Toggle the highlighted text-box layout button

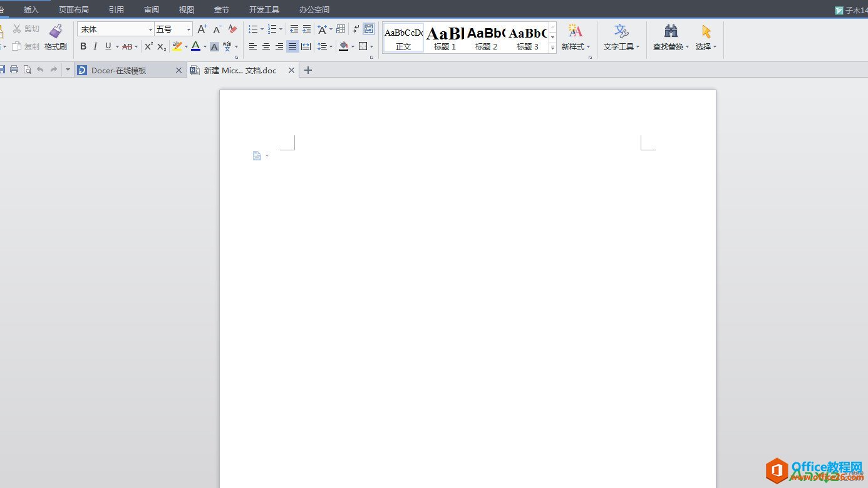pos(369,29)
